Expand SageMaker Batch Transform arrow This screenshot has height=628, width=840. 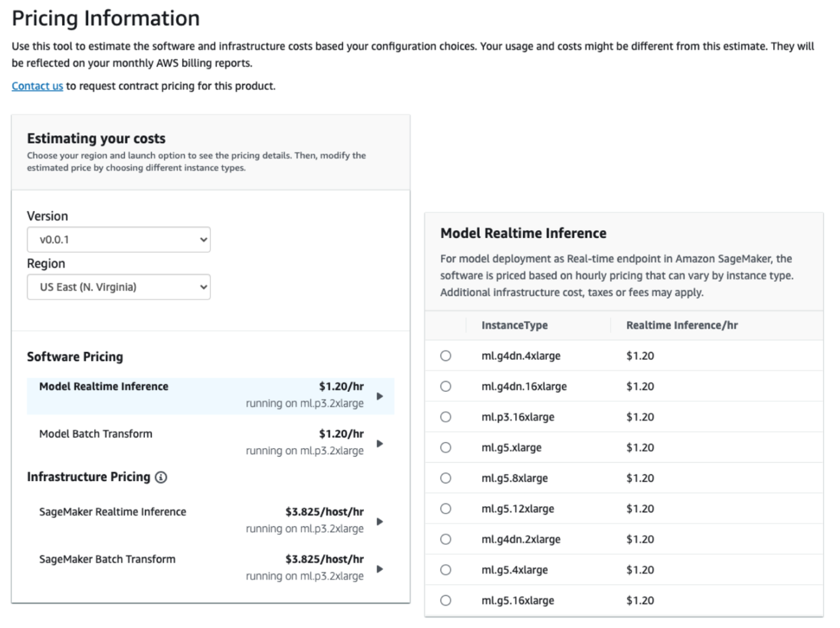[380, 569]
